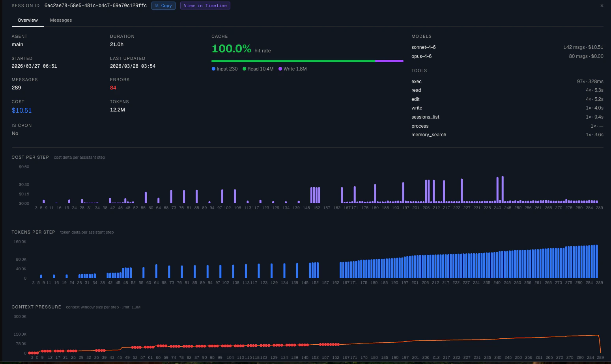This screenshot has height=364, width=611.
Task: Select the session ID 6ec2ae78-58e5-481c-b4c7-69e70c129ffc
Action: [x=95, y=6]
